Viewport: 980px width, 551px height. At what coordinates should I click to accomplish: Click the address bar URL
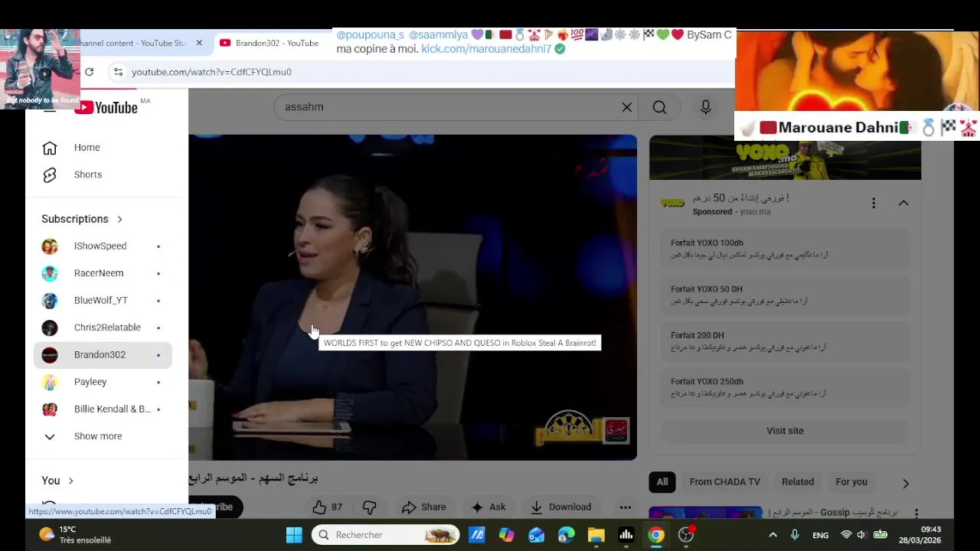(x=211, y=72)
